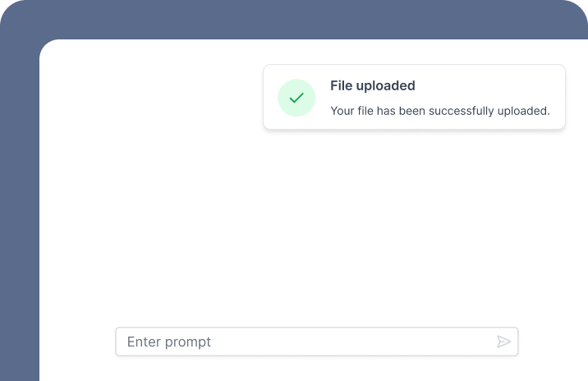Click the white panel's rounded top-left corner
Viewport: 588px width, 381px height.
48,48
